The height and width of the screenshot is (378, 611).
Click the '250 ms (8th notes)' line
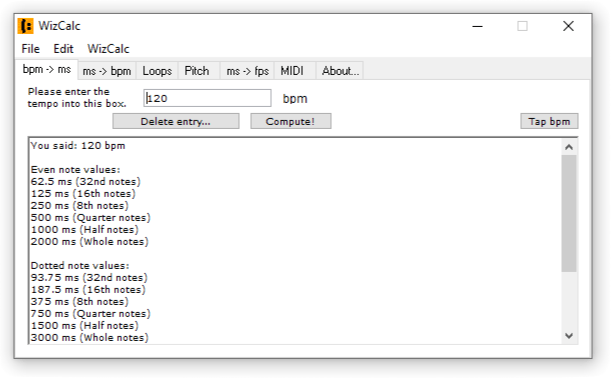[x=79, y=206]
